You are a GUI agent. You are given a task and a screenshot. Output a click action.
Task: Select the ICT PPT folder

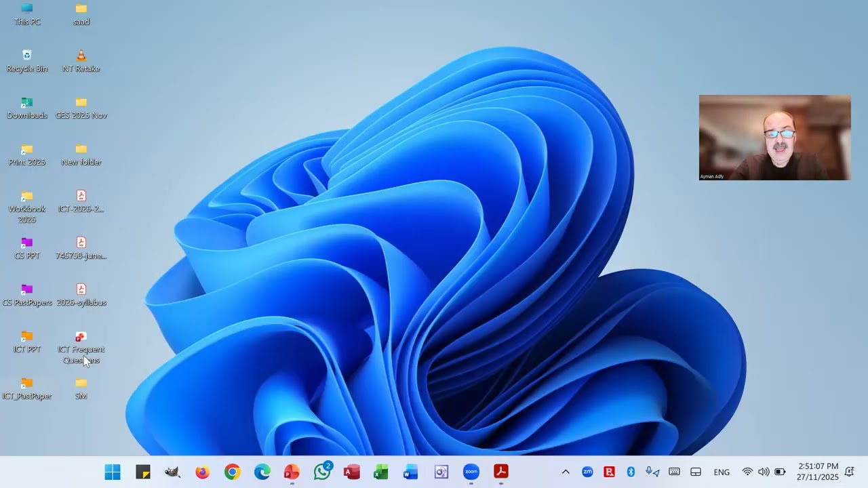[x=27, y=342]
